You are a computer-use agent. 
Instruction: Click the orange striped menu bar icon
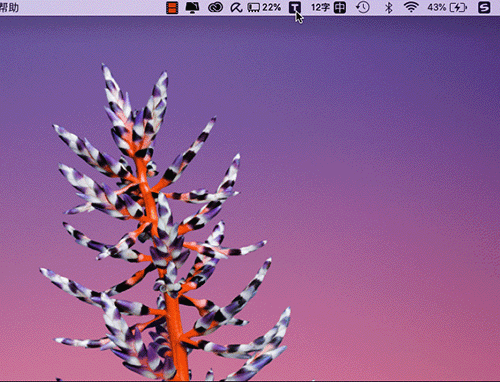pos(172,8)
